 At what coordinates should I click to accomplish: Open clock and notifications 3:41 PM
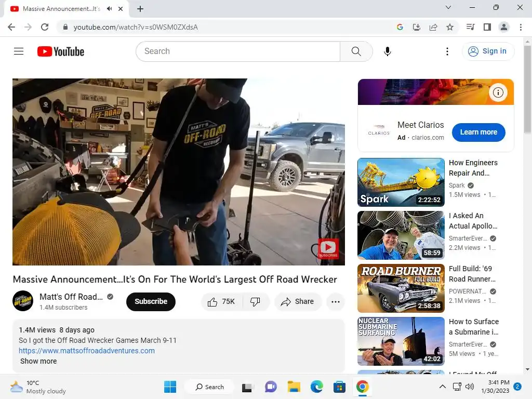pos(495,387)
